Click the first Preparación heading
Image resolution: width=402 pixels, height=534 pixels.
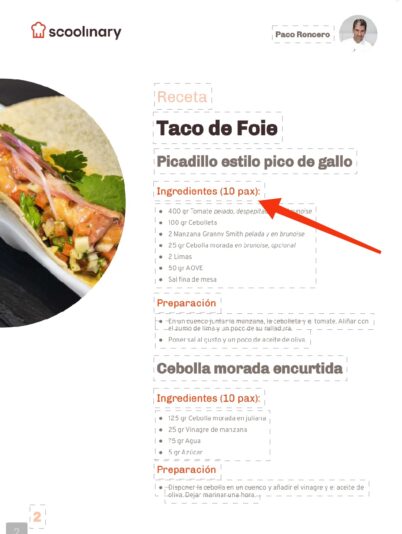(x=186, y=303)
